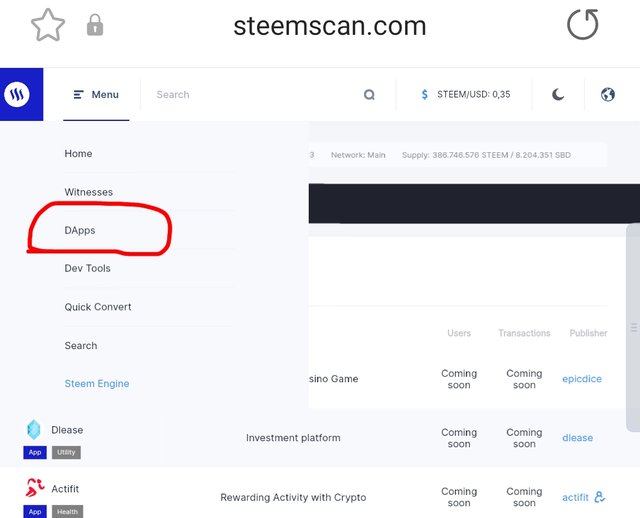Click the Dlease app icon
Image resolution: width=640 pixels, height=518 pixels.
click(x=33, y=429)
